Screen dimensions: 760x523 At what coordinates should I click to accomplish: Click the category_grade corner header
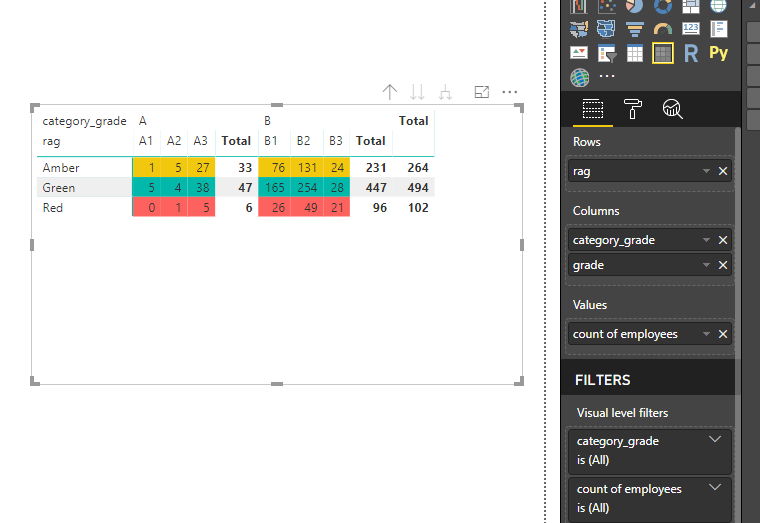(84, 121)
